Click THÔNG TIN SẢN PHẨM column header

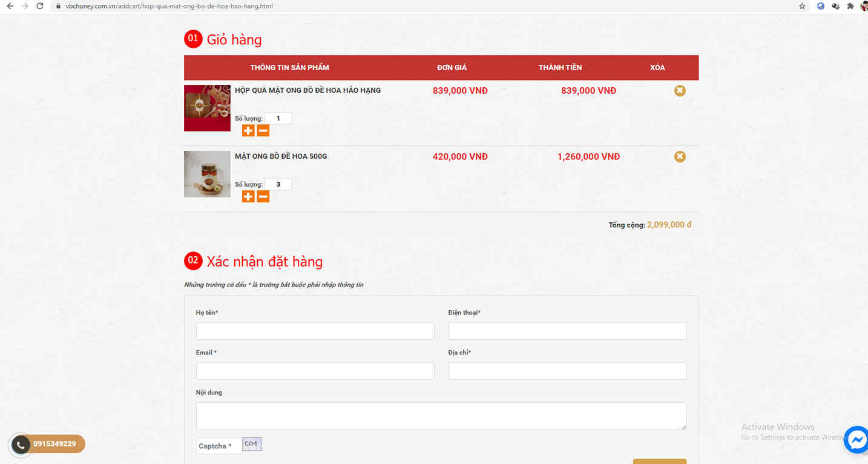(290, 67)
